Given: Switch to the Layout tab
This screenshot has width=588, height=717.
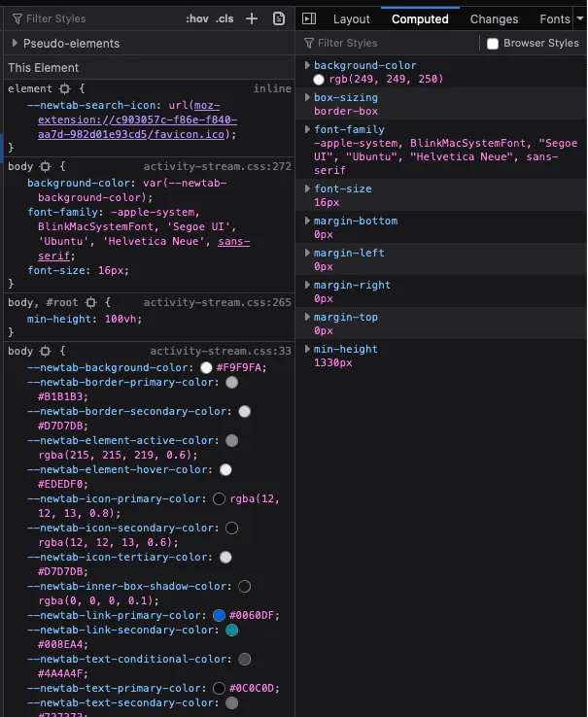Looking at the screenshot, I should pyautogui.click(x=351, y=18).
